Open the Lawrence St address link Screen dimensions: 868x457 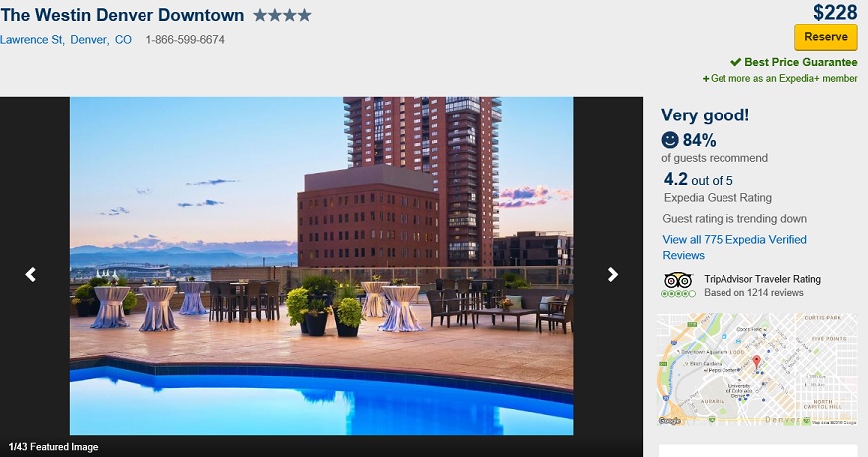coord(32,39)
